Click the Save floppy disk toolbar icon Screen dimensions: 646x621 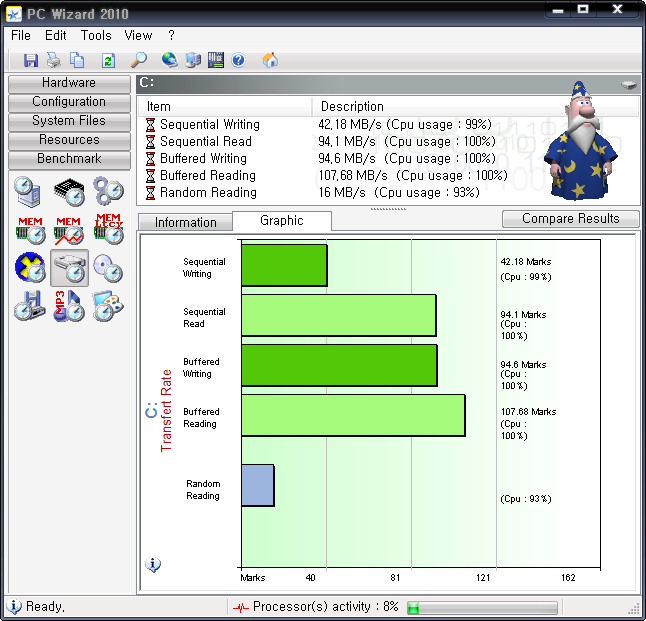pos(30,61)
